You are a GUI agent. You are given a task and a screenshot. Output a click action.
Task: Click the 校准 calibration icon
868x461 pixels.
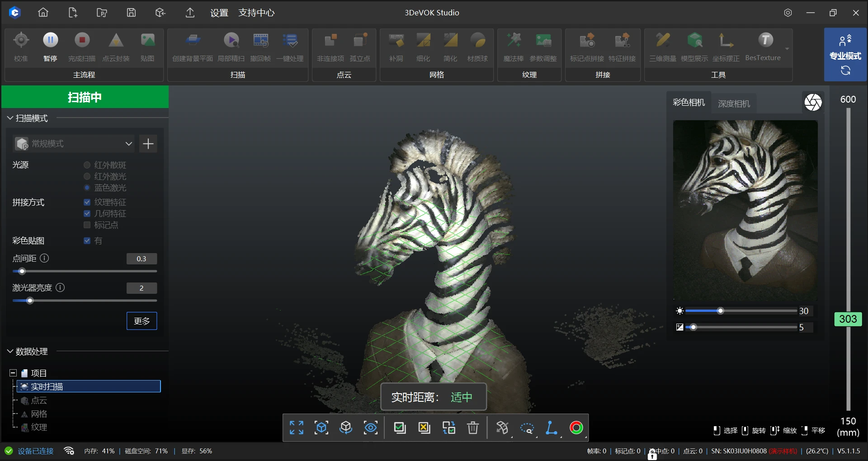pyautogui.click(x=21, y=41)
